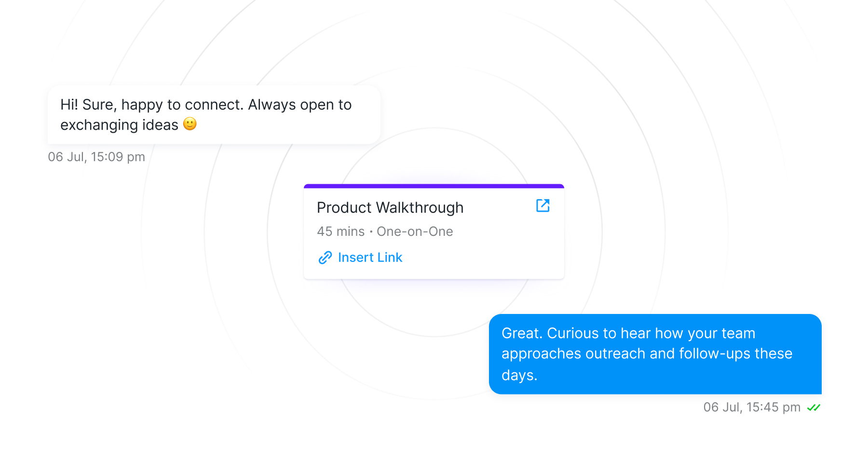Click the smiley emoji in the incoming message

tap(190, 124)
